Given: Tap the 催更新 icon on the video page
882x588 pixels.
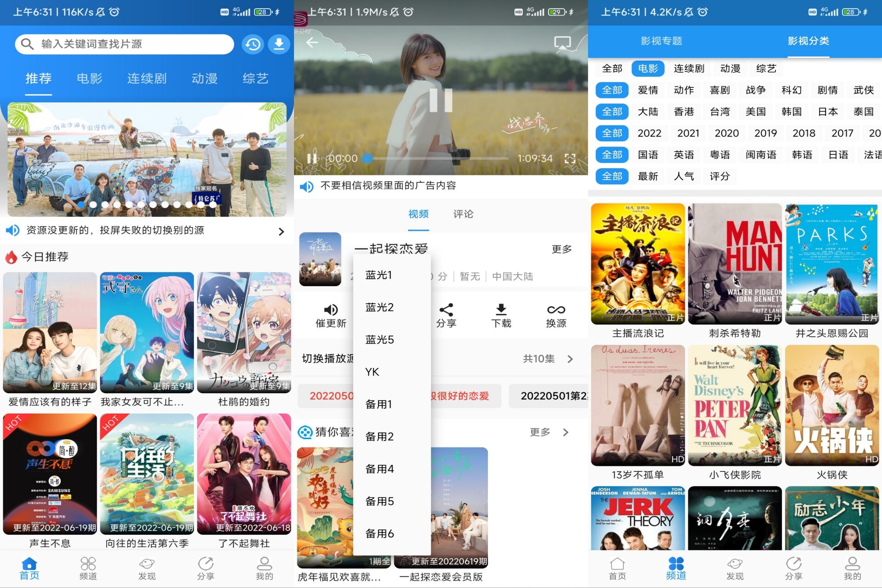Looking at the screenshot, I should click(332, 315).
